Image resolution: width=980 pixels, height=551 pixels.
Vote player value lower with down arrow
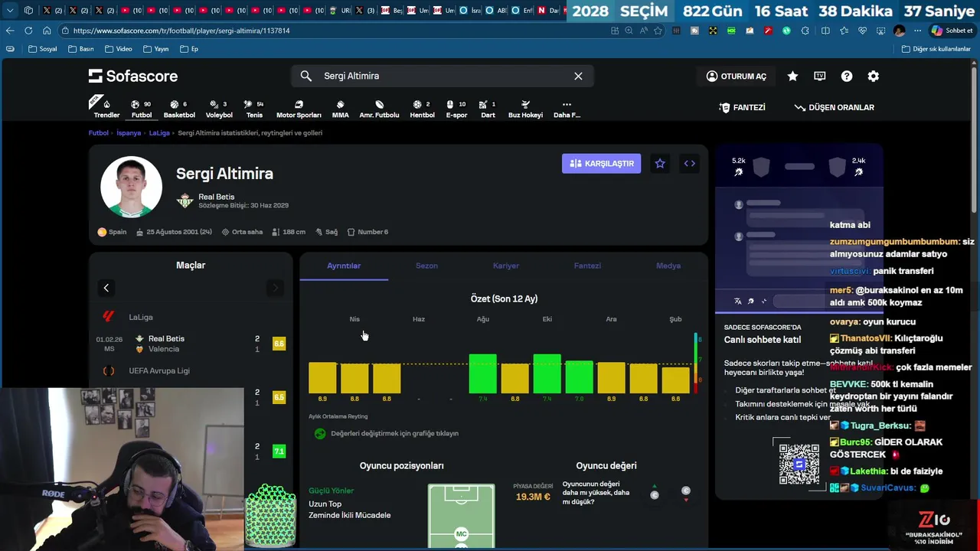coord(686,493)
